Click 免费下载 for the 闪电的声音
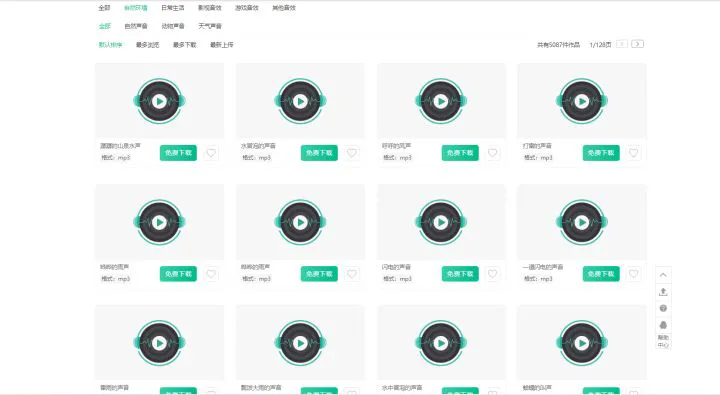Screen dimensions: 720x395 click(x=460, y=274)
